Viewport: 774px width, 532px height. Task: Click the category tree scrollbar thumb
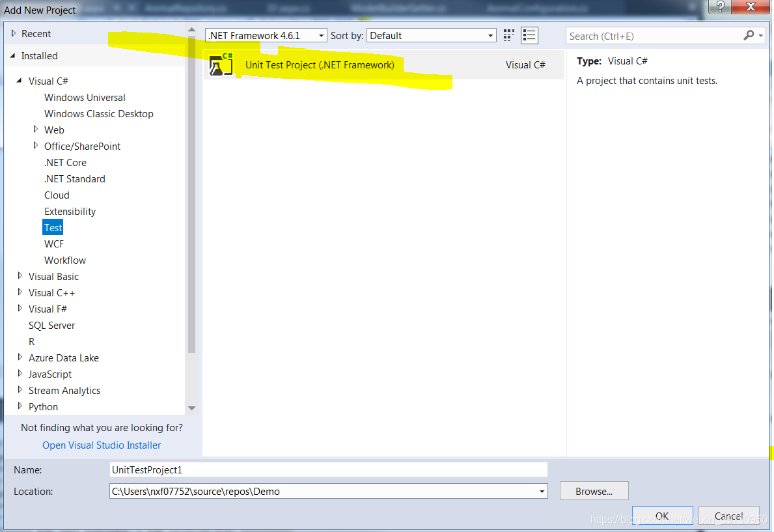(191, 193)
